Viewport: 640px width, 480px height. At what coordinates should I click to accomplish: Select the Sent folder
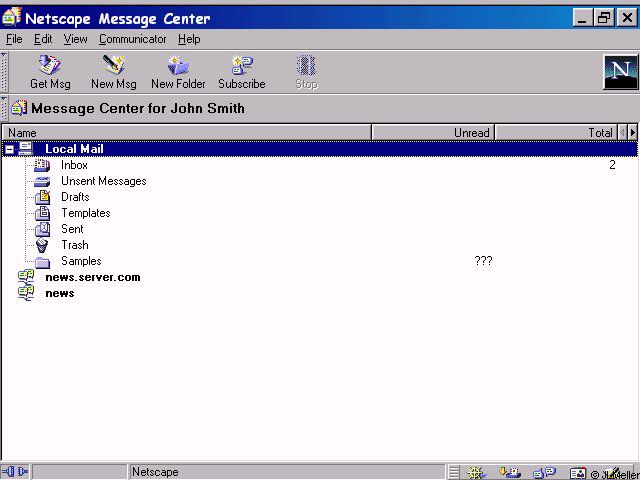coord(72,229)
